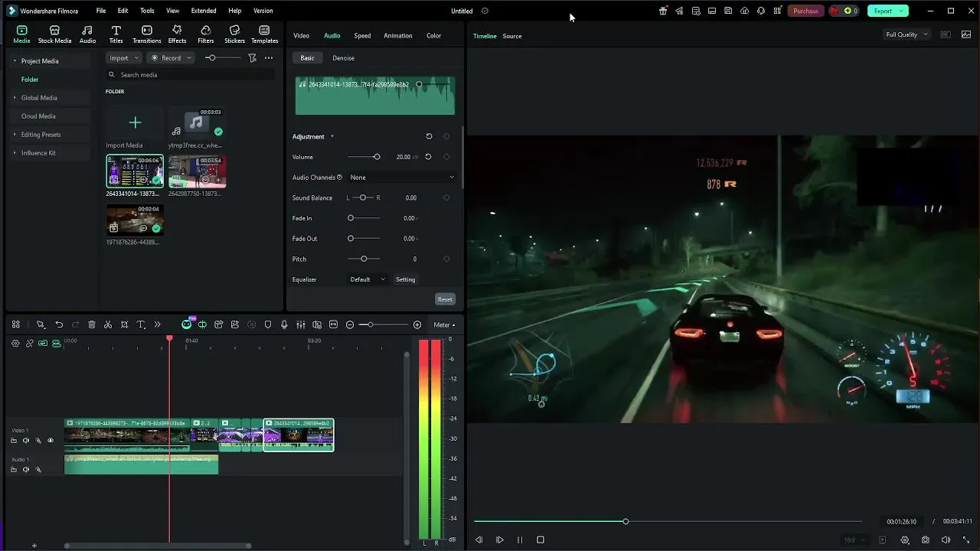Delete the selected clip with trash icon
Image resolution: width=980 pixels, height=551 pixels.
92,324
